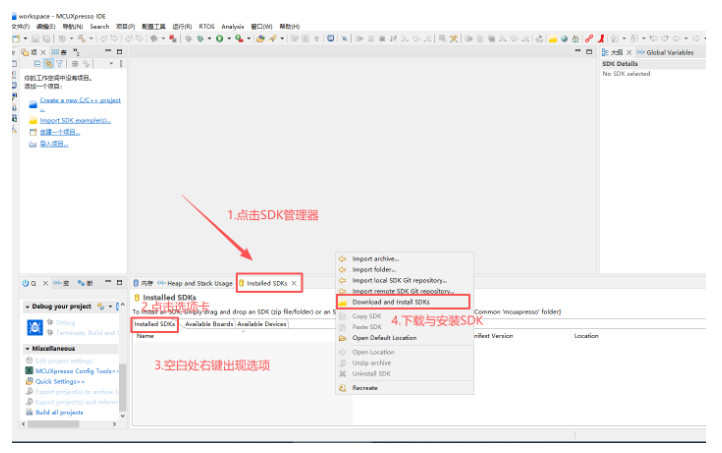
Task: Click Import SDK example(s) link
Action: 75,121
